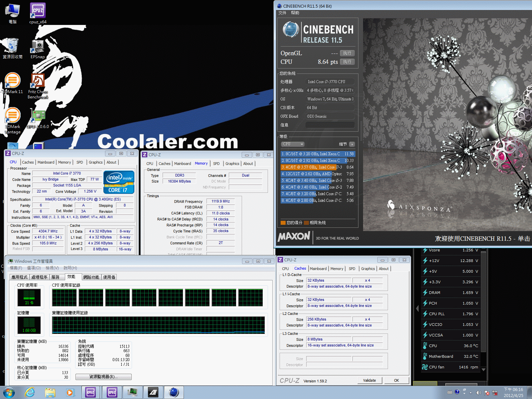Click OK button in CPU-Z Caches window
The image size is (532, 399).
(x=396, y=380)
